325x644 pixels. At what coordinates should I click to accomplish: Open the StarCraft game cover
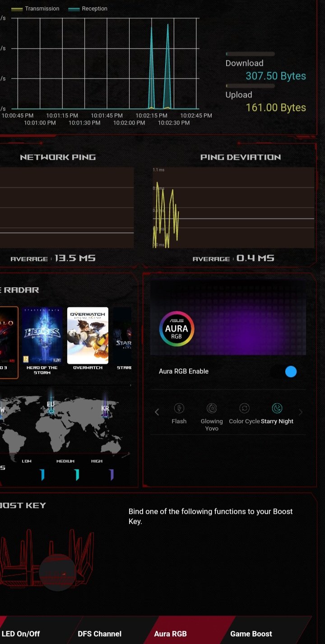[122, 336]
